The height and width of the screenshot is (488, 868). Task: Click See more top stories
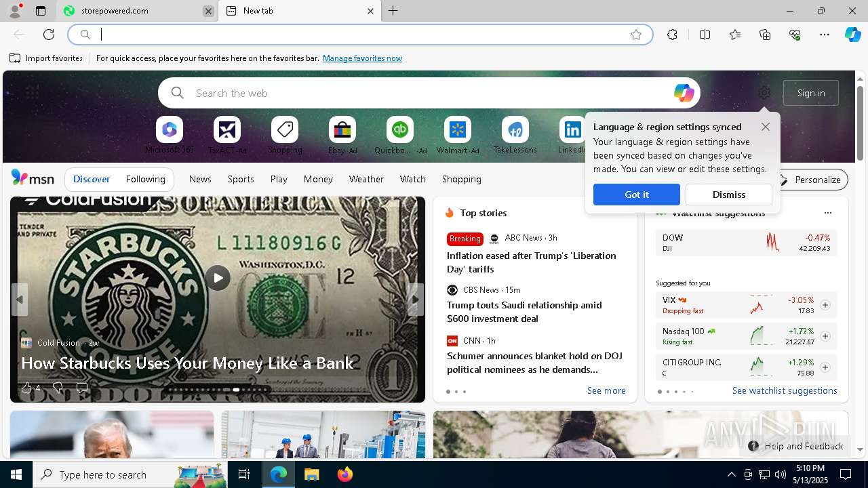point(606,390)
